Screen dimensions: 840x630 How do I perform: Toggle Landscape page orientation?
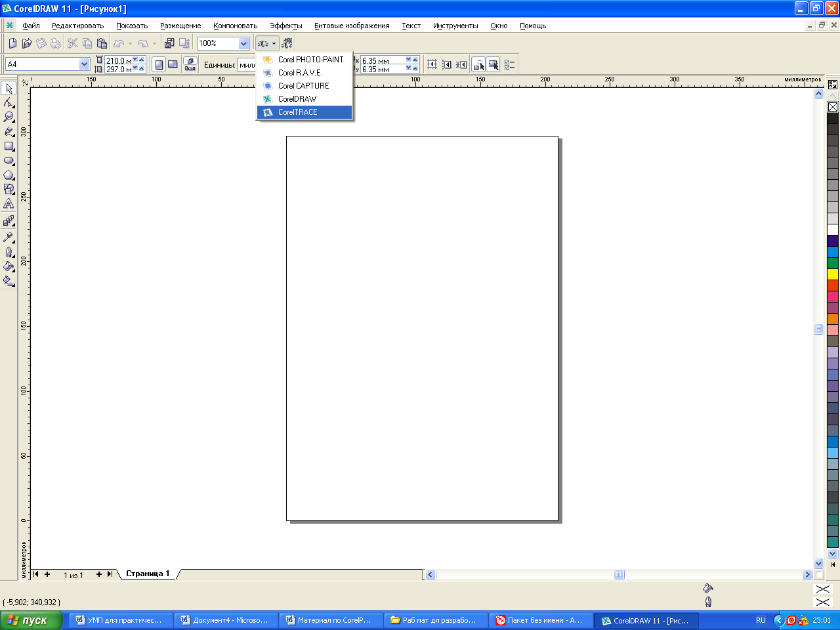click(x=173, y=64)
